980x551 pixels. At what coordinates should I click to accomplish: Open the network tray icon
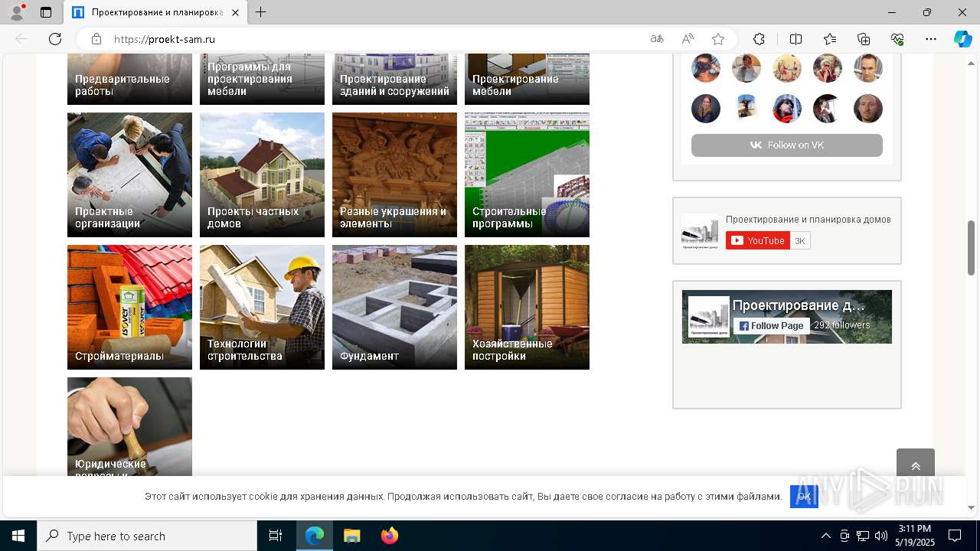(863, 536)
